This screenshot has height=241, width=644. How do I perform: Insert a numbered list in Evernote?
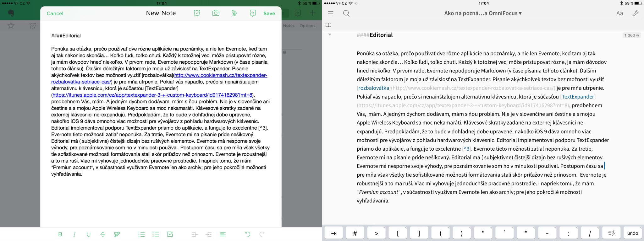click(x=141, y=234)
